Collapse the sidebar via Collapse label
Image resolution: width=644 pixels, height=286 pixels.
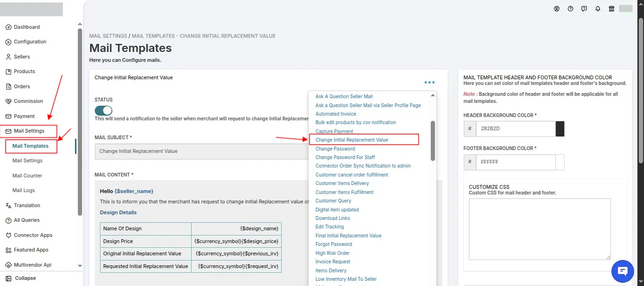[25, 278]
